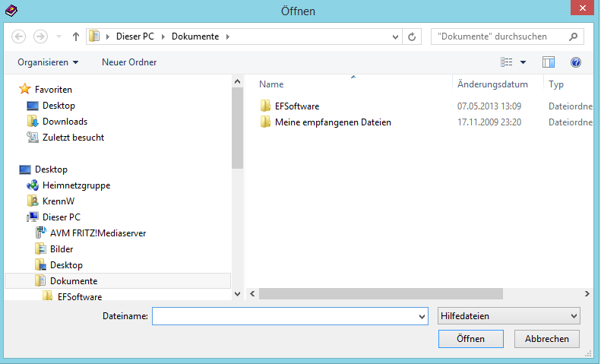Image resolution: width=601 pixels, height=364 pixels.
Task: Expand the Hilfedateien file type dropdown
Action: click(x=574, y=316)
